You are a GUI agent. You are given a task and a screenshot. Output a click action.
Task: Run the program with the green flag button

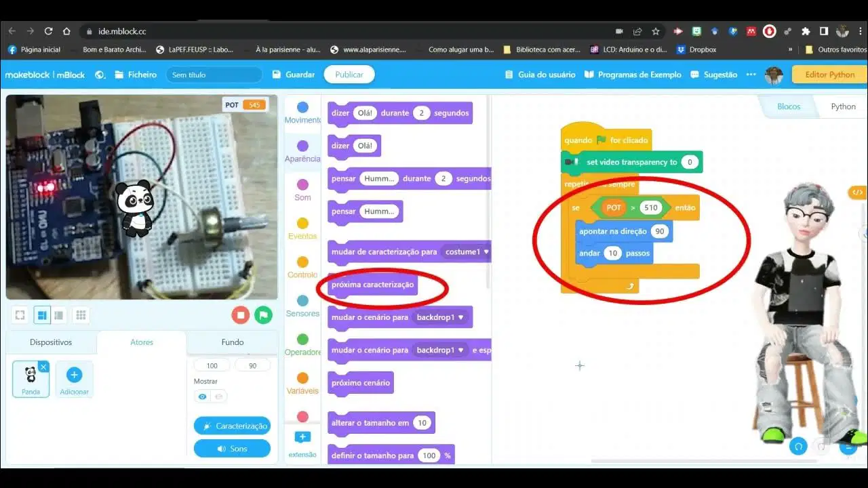(x=263, y=314)
